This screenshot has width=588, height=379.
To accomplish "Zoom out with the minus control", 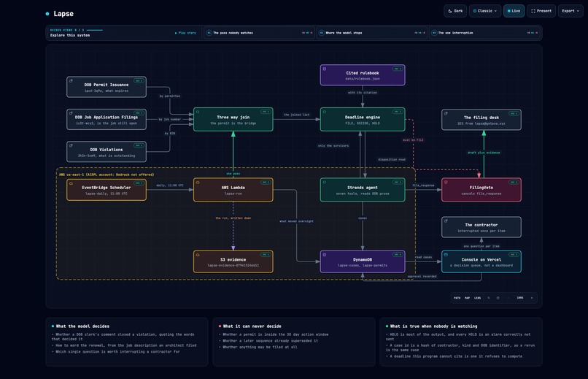I will pyautogui.click(x=508, y=298).
